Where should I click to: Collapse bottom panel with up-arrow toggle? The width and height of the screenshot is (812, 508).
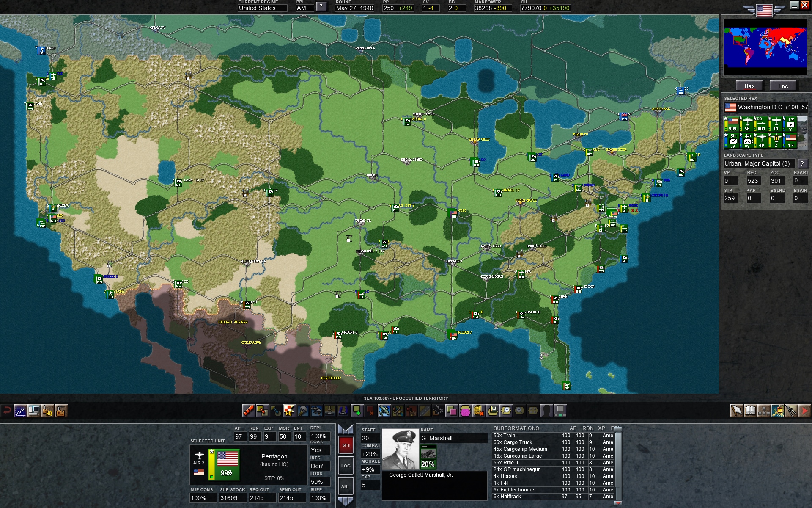click(x=346, y=429)
